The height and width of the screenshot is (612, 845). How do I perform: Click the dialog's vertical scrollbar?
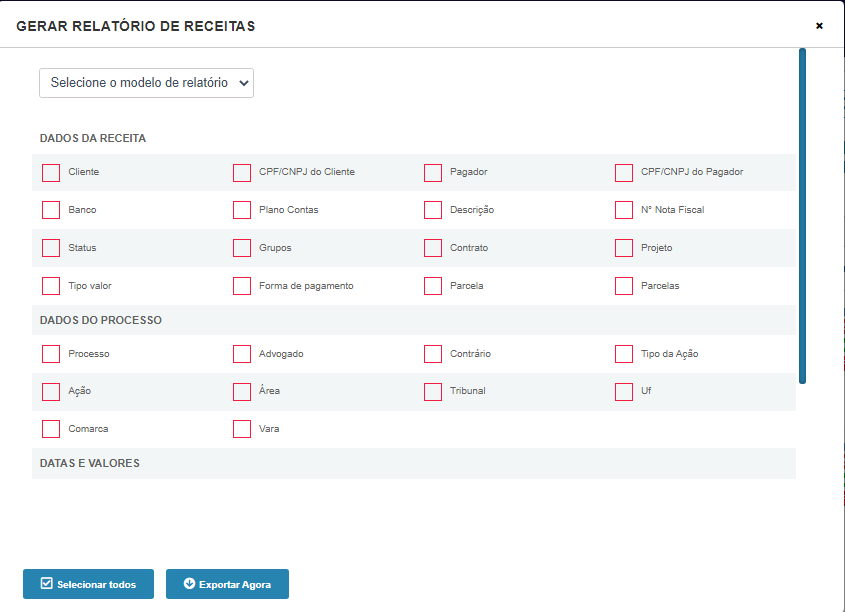coord(802,216)
